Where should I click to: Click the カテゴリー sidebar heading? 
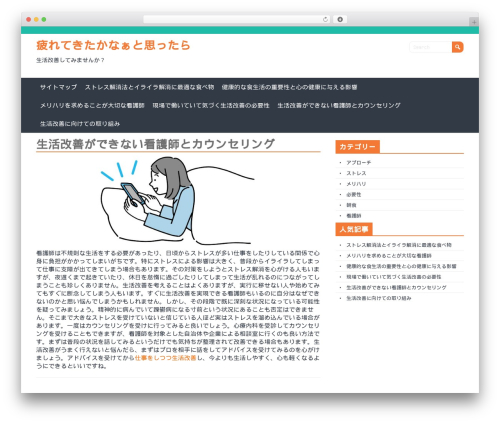(x=357, y=147)
